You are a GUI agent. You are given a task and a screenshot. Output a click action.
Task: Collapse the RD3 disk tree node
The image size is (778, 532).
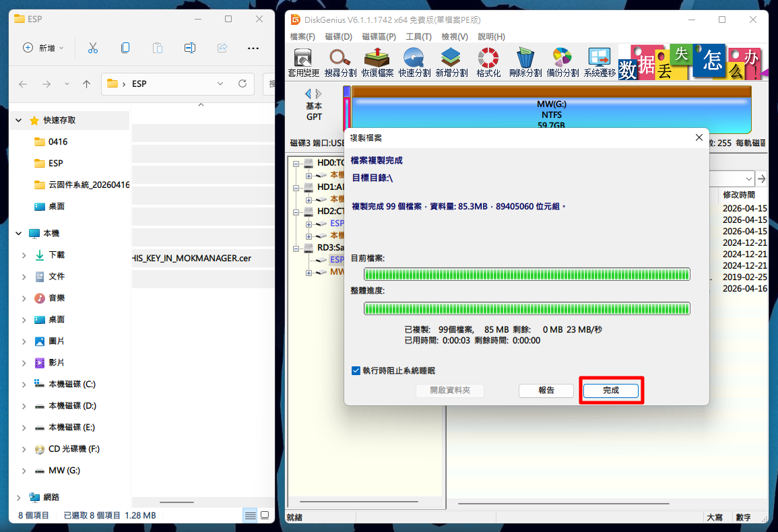296,248
